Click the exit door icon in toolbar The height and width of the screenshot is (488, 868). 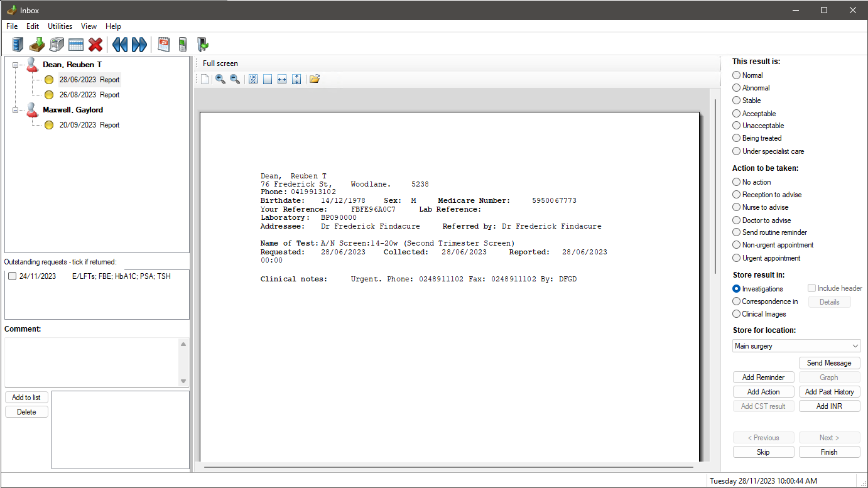point(202,45)
